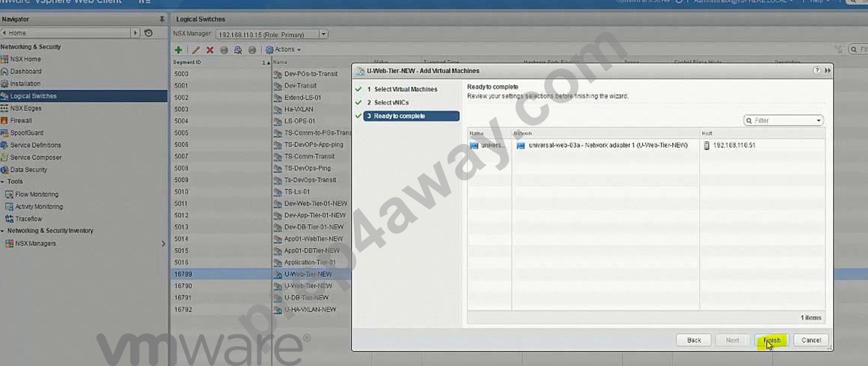Open Dashboard in Navigator
The width and height of the screenshot is (868, 366).
click(25, 72)
